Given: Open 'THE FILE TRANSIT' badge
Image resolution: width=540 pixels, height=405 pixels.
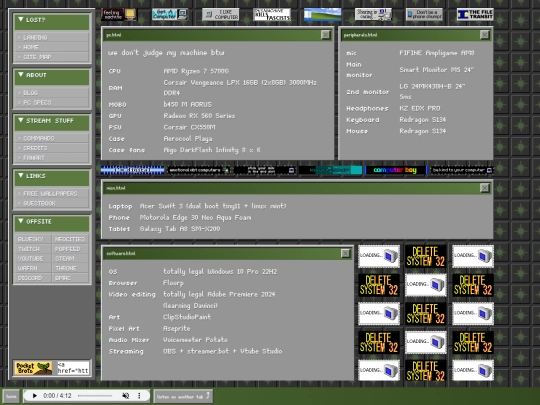Looking at the screenshot, I should click(475, 14).
